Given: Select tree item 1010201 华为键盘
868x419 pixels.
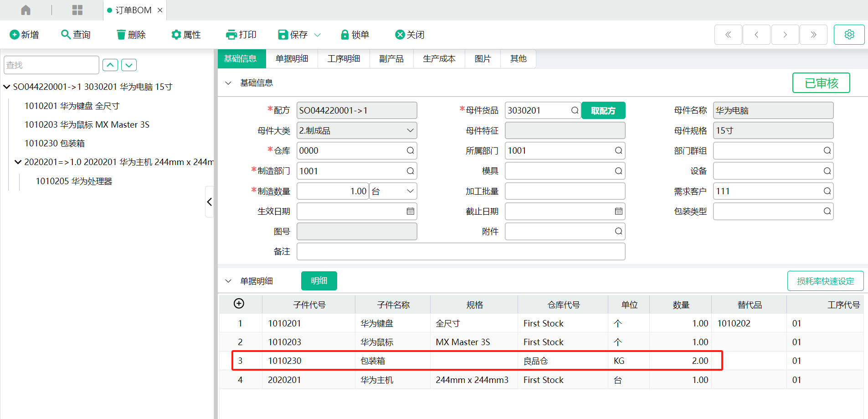Looking at the screenshot, I should click(72, 106).
